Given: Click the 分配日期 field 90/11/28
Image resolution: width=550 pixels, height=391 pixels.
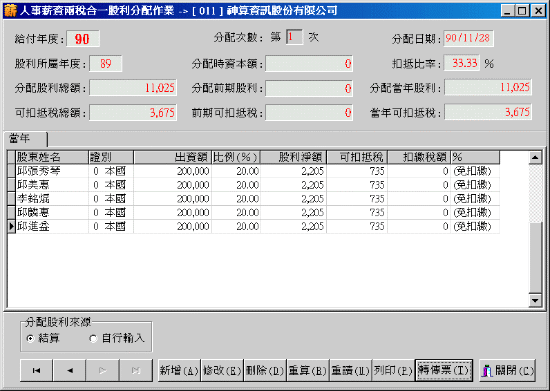Looking at the screenshot, I should (x=468, y=38).
